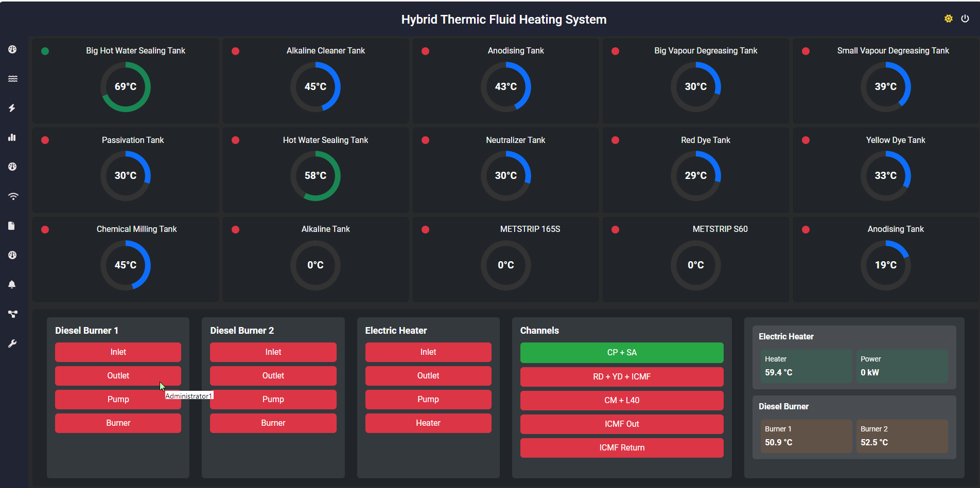Select the Burner 1 temperature tile
980x488 pixels.
tap(806, 436)
